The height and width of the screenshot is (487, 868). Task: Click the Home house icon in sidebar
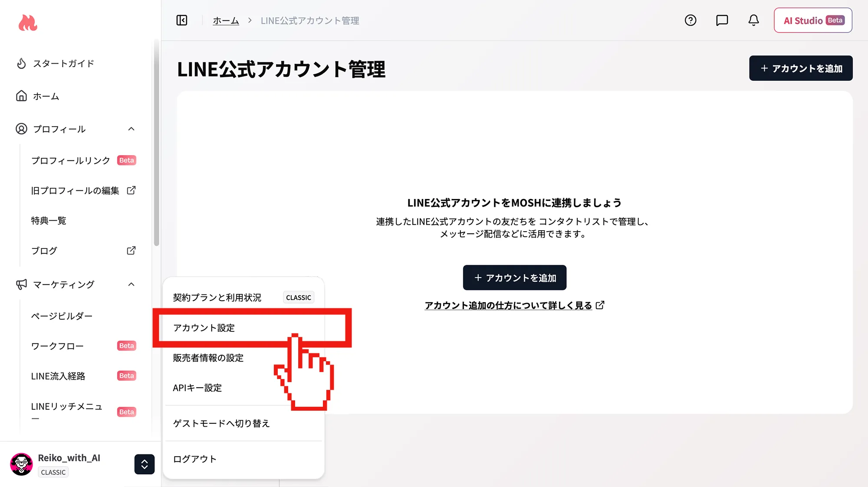21,96
